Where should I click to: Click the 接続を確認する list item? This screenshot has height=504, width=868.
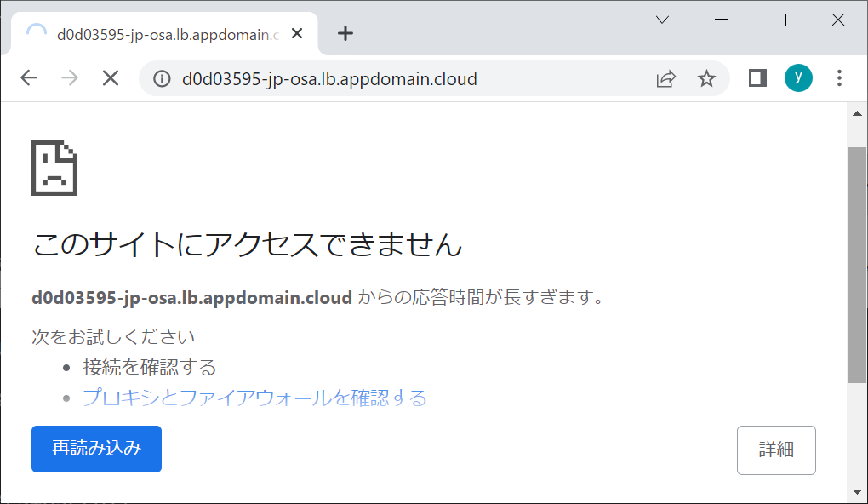point(150,367)
